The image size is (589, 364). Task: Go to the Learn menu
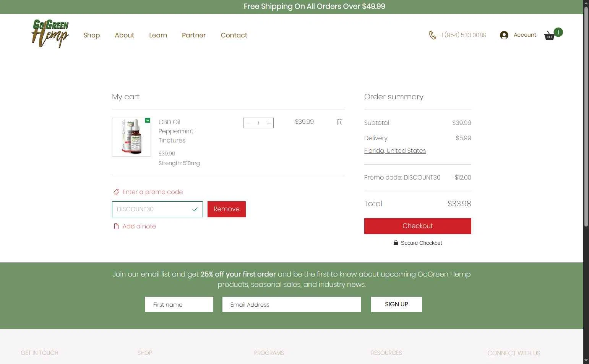pyautogui.click(x=158, y=35)
